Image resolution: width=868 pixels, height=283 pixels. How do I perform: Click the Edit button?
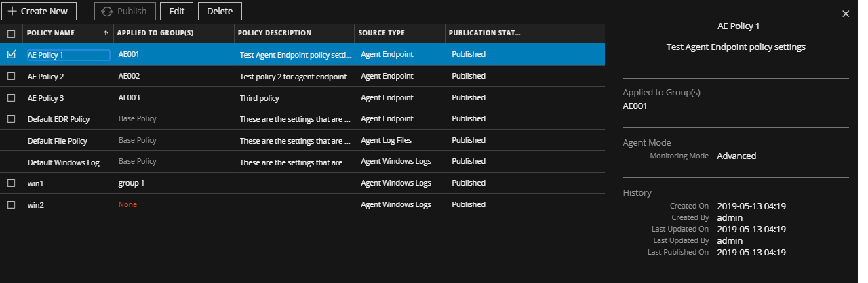click(176, 11)
